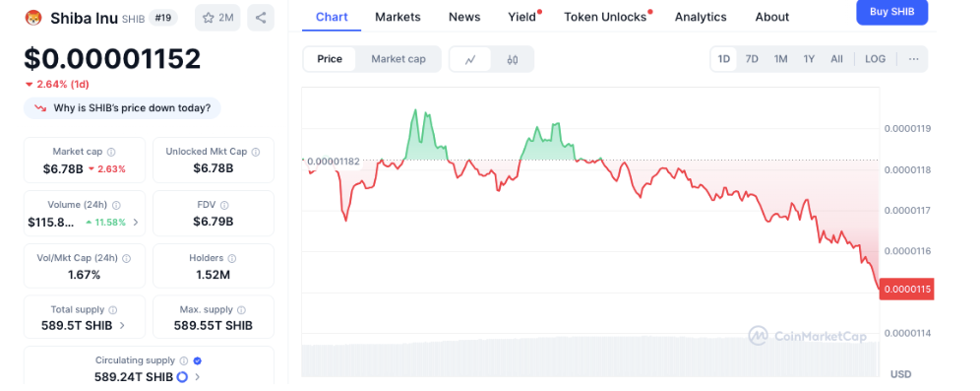Switch to line chart icon
The width and height of the screenshot is (980, 391).
pos(470,59)
